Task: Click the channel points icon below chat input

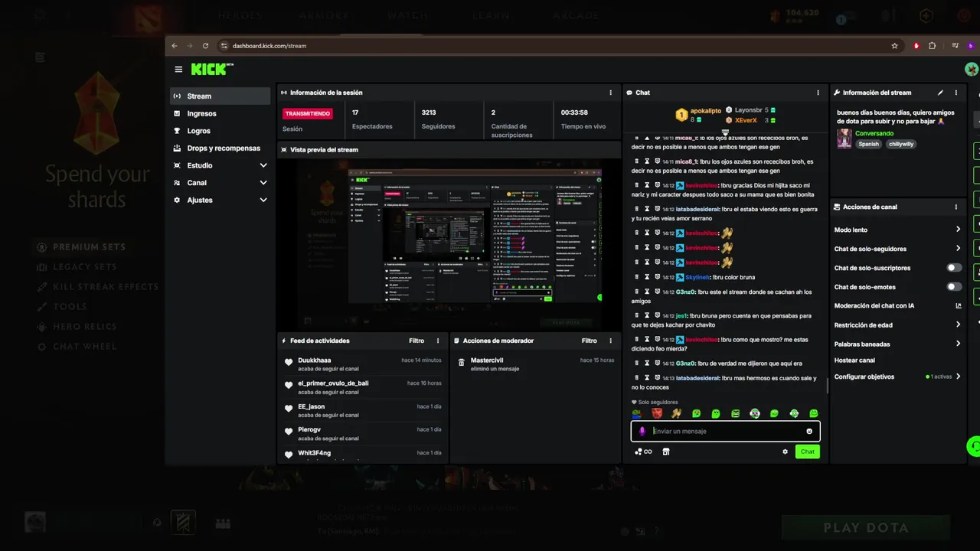Action: pos(643,452)
